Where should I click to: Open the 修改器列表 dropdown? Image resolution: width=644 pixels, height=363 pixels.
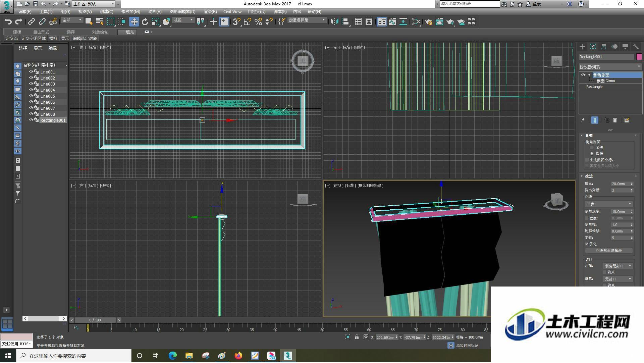[610, 67]
